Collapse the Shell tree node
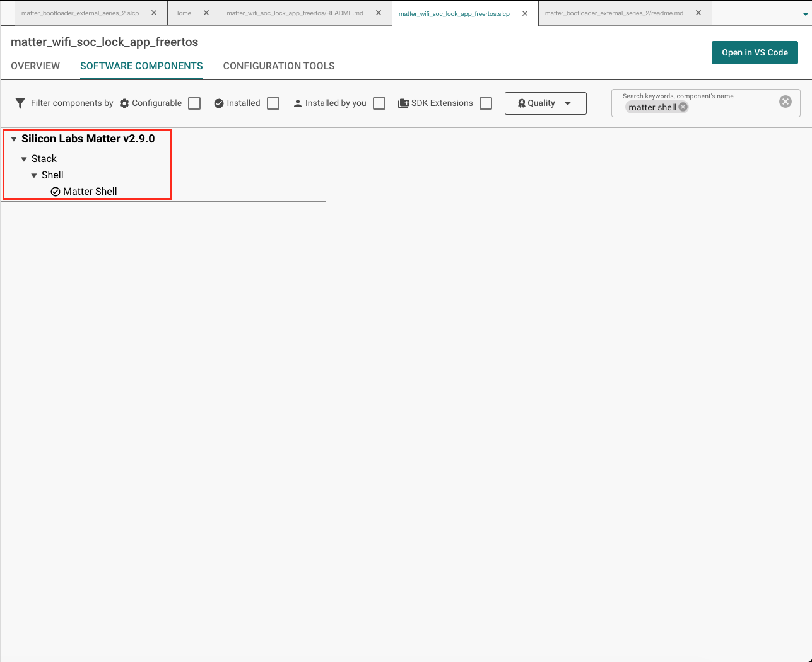Screen dimensions: 812x662 [x=34, y=176]
